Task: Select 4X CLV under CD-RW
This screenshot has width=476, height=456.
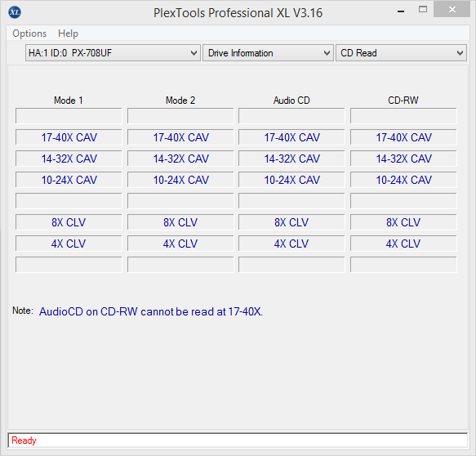Action: 403,244
